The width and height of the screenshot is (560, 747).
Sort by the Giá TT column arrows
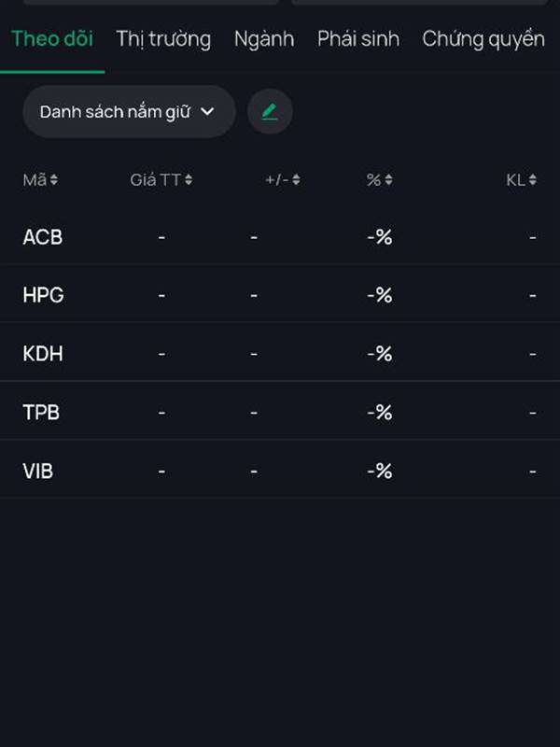(189, 180)
